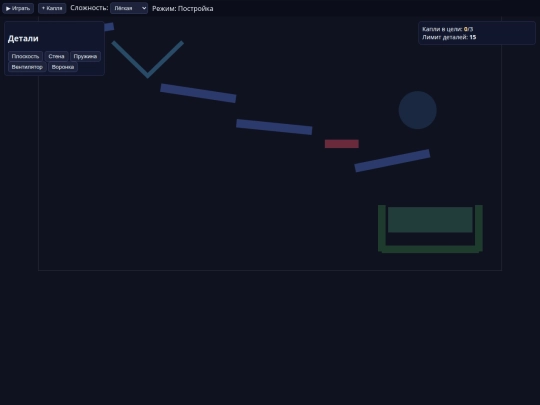Add a Воронка funnel part
This screenshot has width=540, height=405.
click(63, 67)
